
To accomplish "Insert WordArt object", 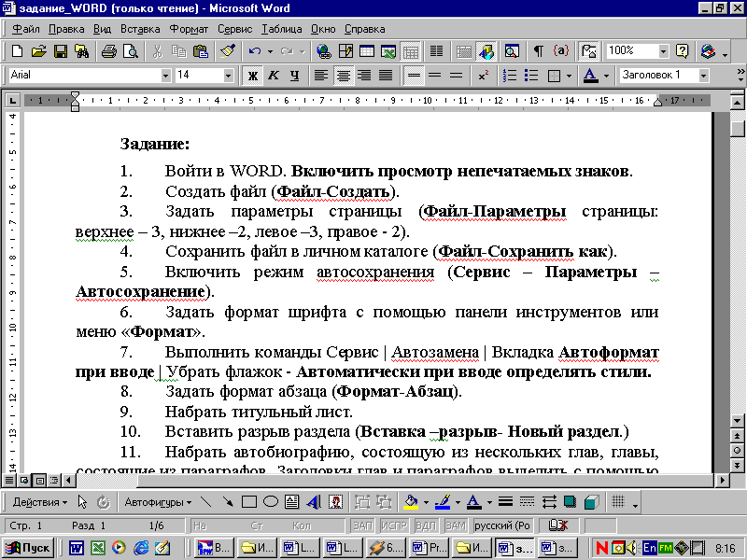I will click(x=314, y=502).
